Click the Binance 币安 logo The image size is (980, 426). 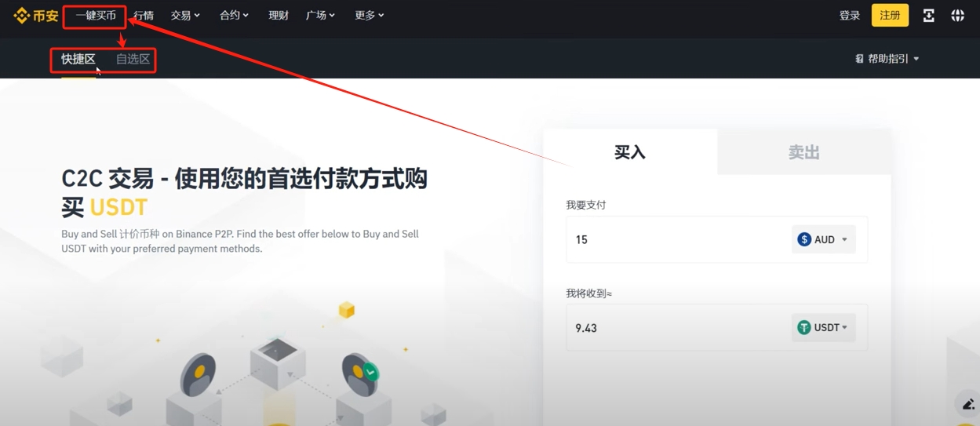pyautogui.click(x=36, y=16)
